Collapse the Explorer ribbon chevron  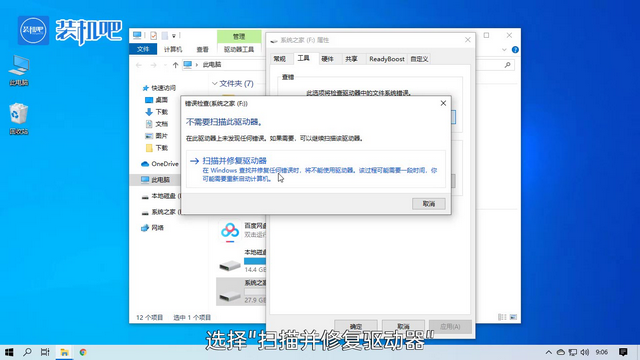(504, 49)
